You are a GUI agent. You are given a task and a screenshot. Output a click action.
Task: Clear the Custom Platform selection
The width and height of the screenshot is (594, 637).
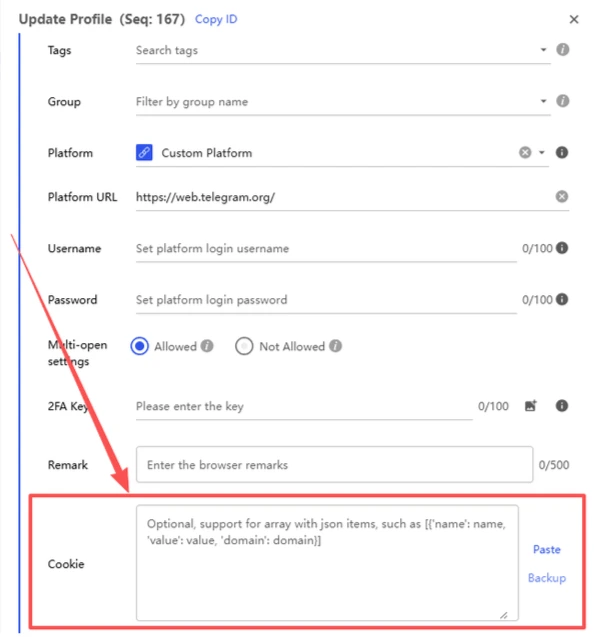click(x=525, y=152)
